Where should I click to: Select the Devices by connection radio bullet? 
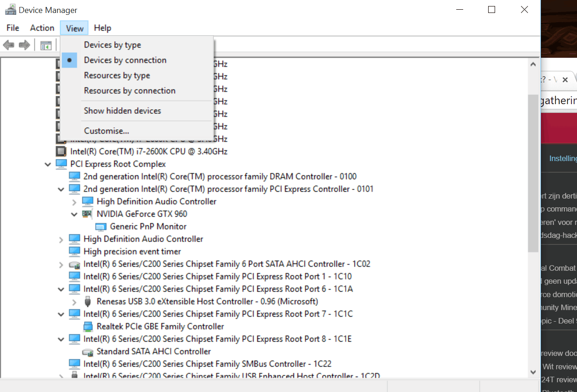click(69, 60)
